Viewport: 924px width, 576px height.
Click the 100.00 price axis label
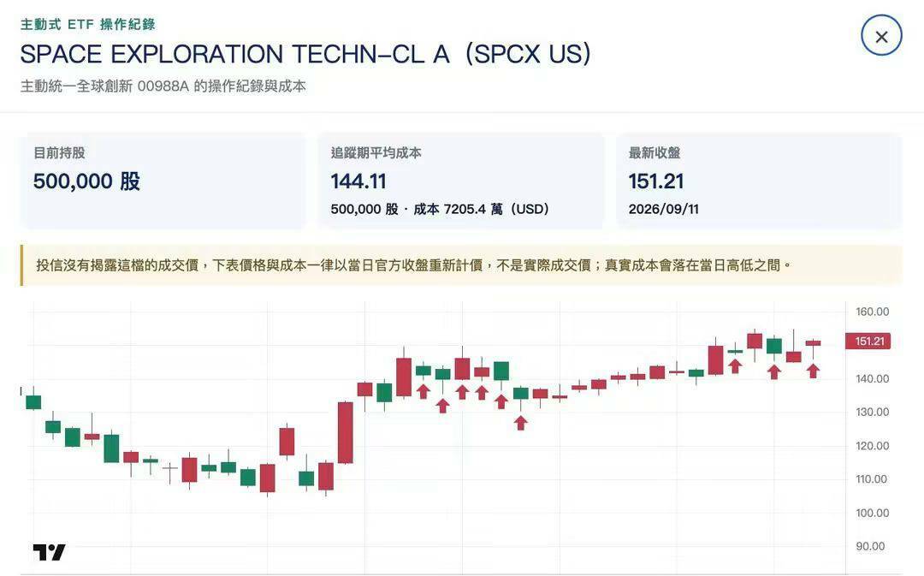[872, 513]
